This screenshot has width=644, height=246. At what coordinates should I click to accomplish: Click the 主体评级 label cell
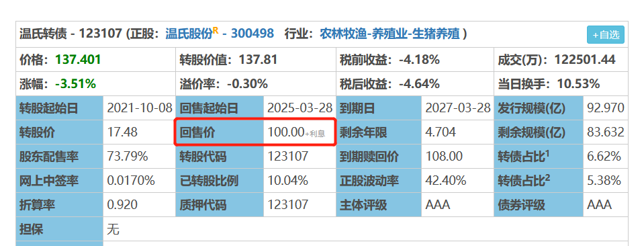coord(379,205)
